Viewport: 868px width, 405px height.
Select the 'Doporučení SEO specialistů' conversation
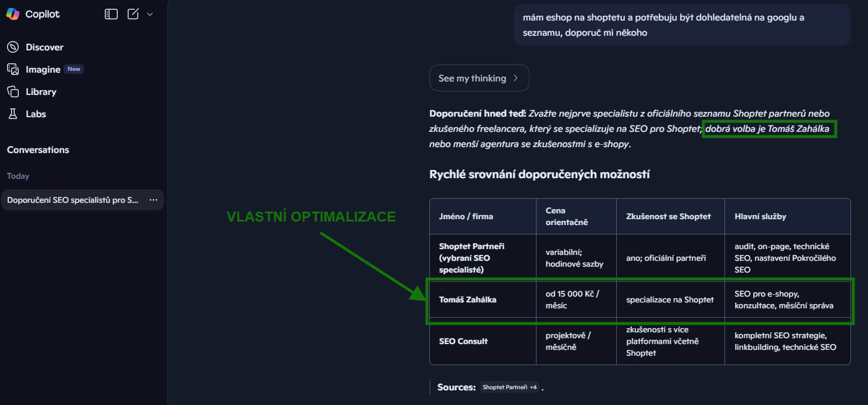pos(73,200)
